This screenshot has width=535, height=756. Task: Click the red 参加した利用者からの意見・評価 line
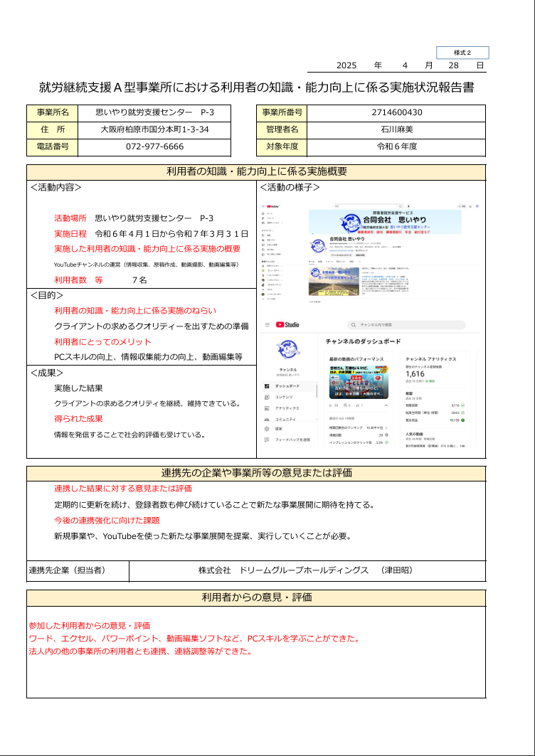click(x=90, y=627)
